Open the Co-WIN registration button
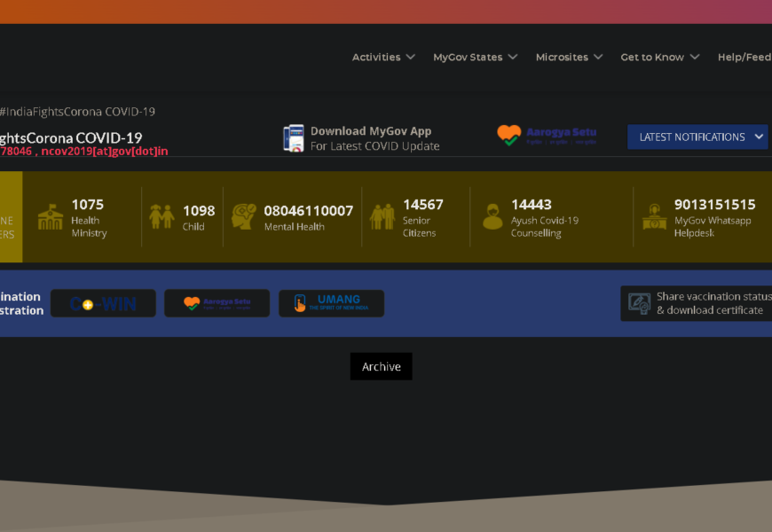 tap(104, 303)
